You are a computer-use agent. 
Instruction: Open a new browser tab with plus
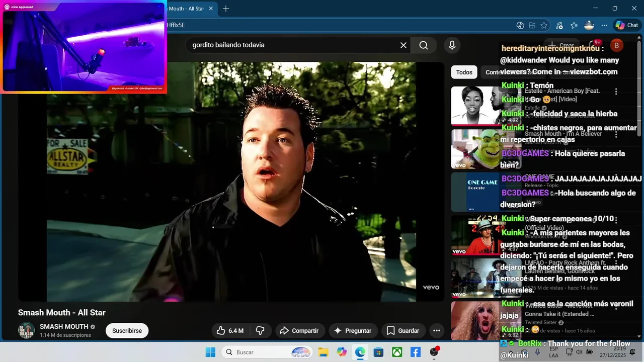226,9
